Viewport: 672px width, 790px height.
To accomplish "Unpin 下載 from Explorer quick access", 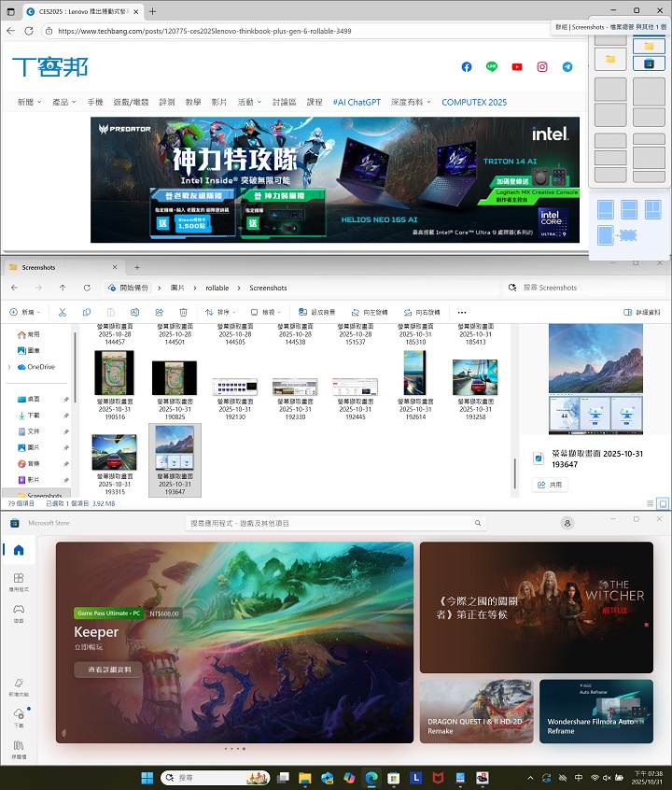I will pos(66,416).
